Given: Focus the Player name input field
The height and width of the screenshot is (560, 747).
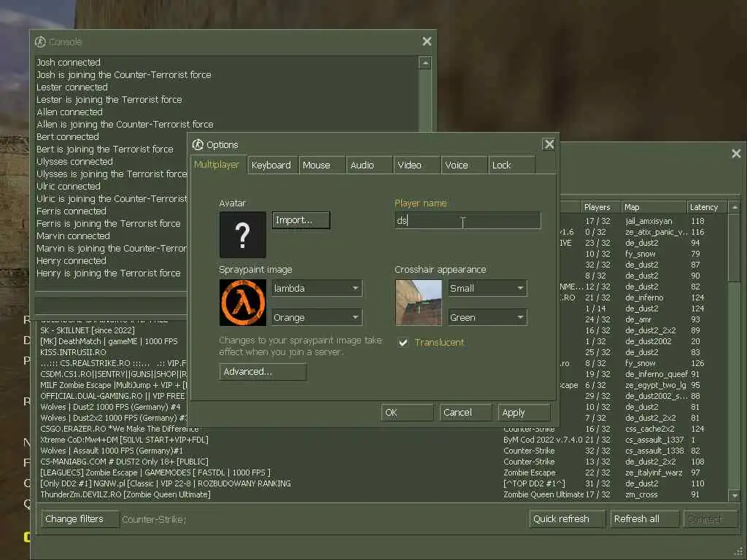Looking at the screenshot, I should point(468,220).
